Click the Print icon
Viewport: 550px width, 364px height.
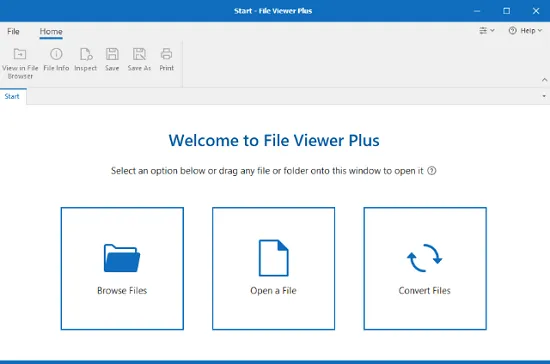click(x=166, y=54)
